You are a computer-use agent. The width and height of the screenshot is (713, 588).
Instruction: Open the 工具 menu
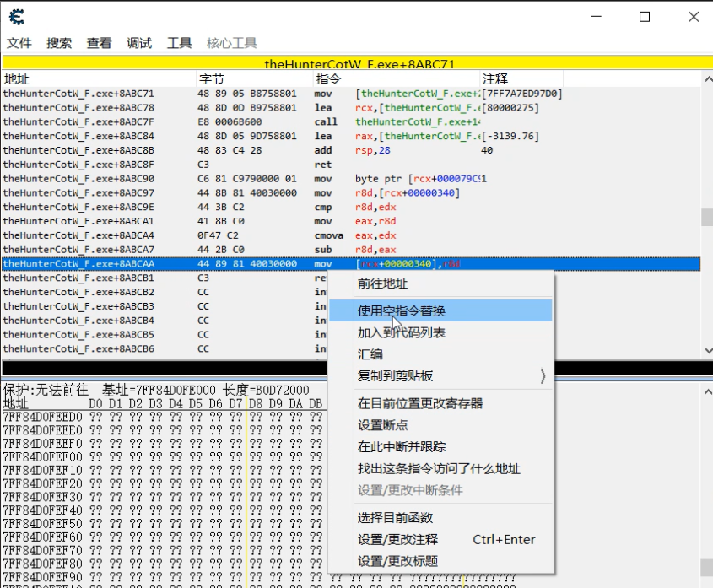(179, 43)
